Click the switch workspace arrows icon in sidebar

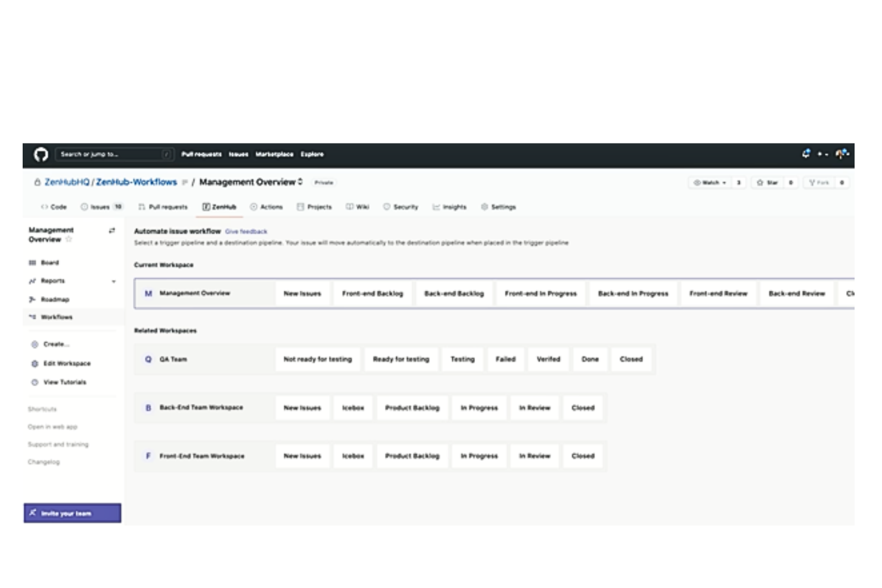coord(111,231)
